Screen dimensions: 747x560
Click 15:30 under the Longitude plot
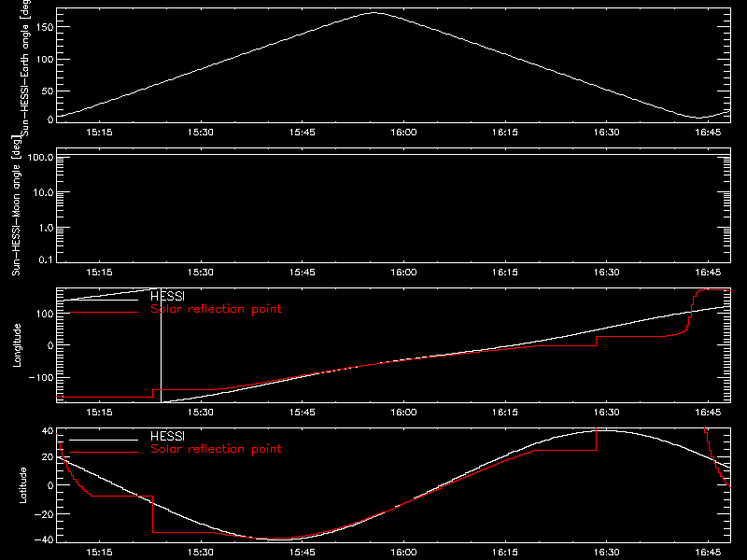(201, 413)
